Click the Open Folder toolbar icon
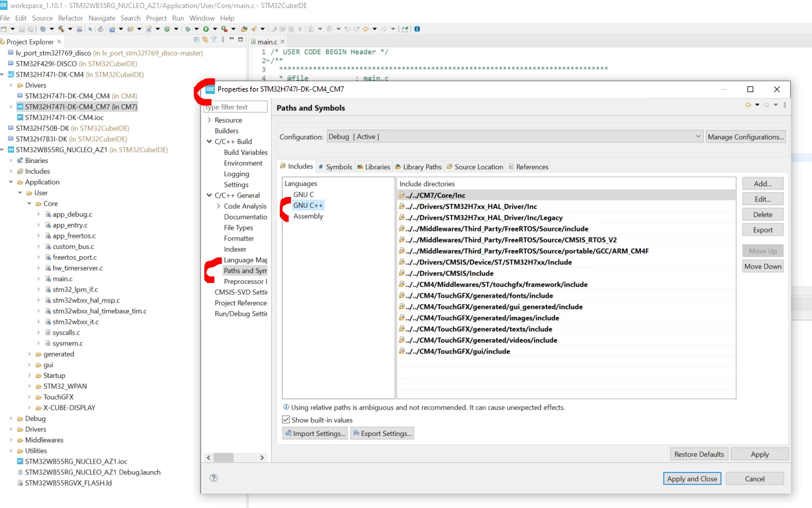Viewport: 812px width, 508px height. coord(244,29)
